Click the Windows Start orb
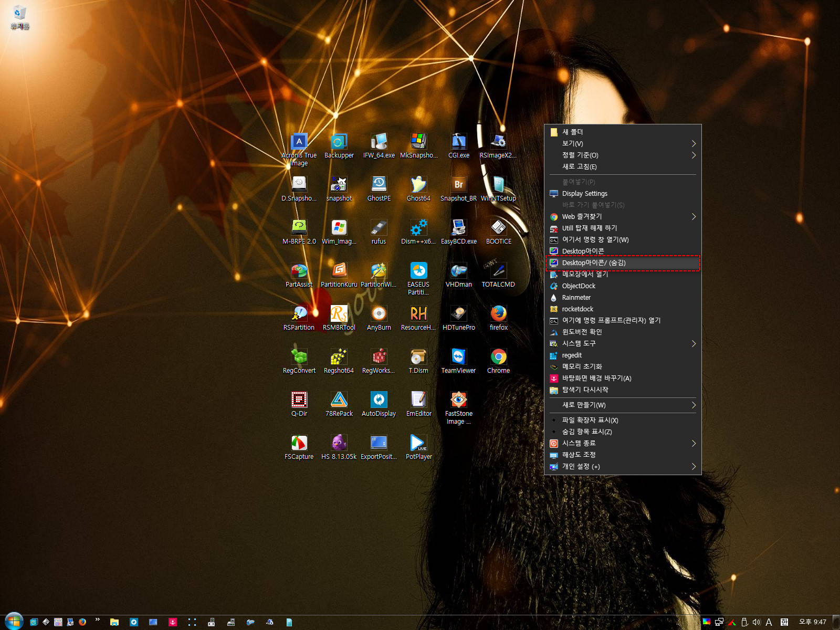The image size is (840, 630). [x=14, y=621]
